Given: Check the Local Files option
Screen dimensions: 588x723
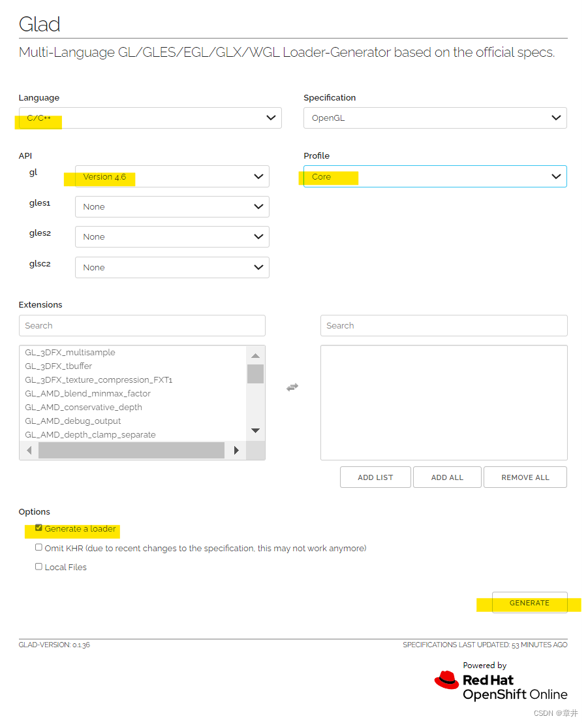Looking at the screenshot, I should click(39, 567).
